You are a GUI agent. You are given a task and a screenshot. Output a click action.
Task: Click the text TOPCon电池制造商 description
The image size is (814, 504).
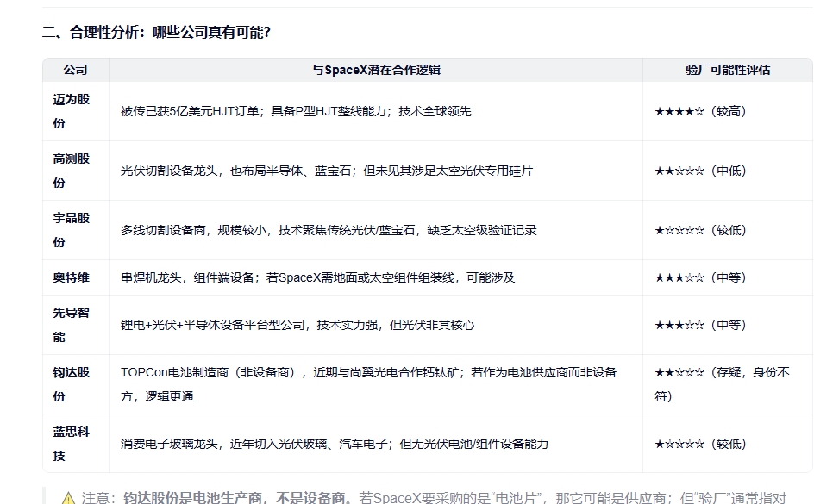pos(368,384)
